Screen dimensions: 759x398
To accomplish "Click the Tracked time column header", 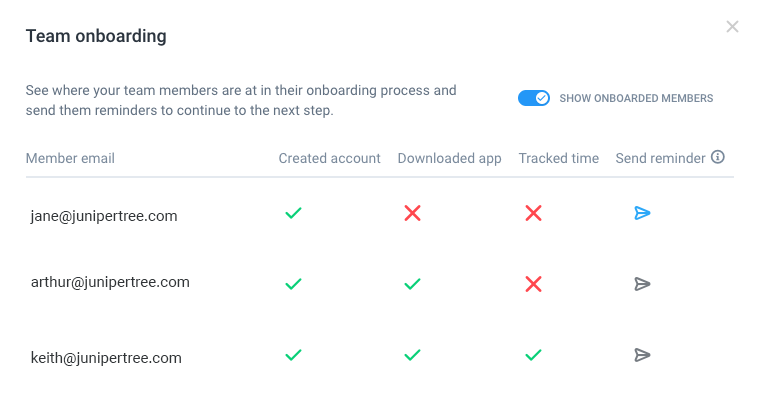I will 559,158.
